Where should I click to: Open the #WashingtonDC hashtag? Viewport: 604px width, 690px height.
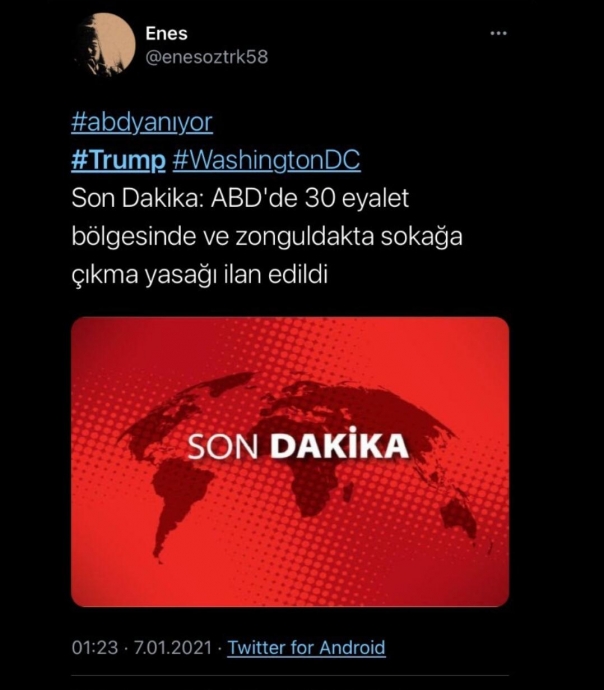click(267, 160)
